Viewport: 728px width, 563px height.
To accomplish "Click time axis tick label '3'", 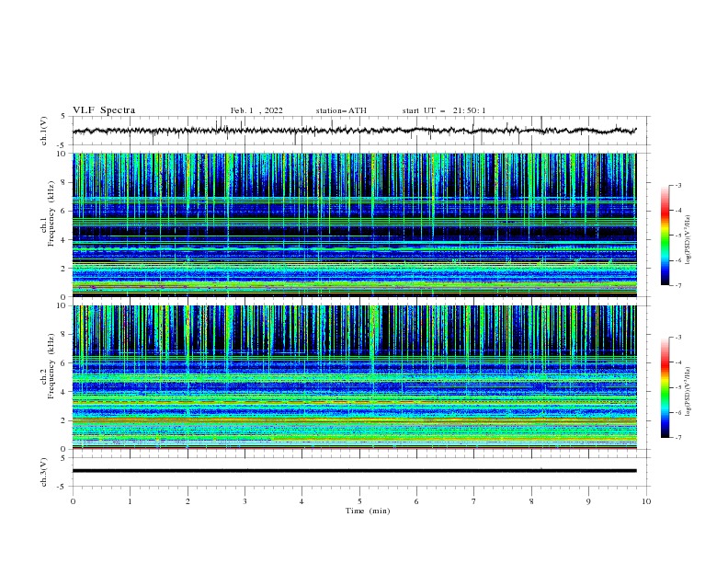I will 245,501.
